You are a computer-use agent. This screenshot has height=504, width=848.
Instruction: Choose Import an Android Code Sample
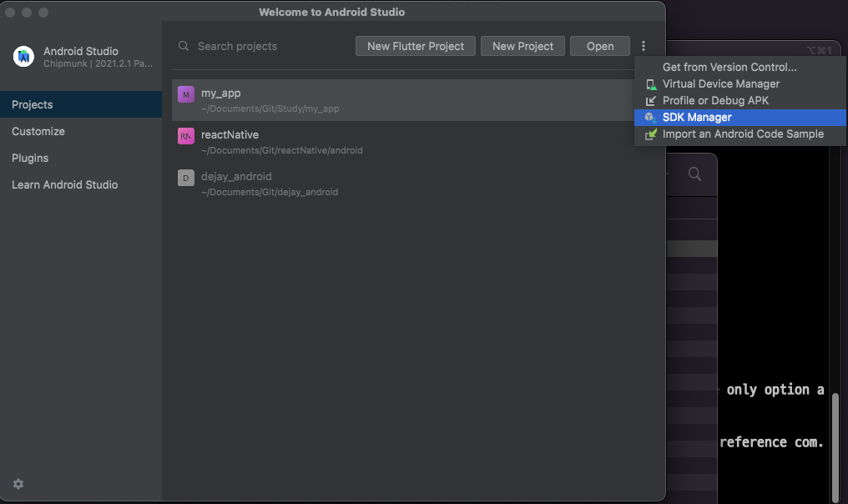740,134
